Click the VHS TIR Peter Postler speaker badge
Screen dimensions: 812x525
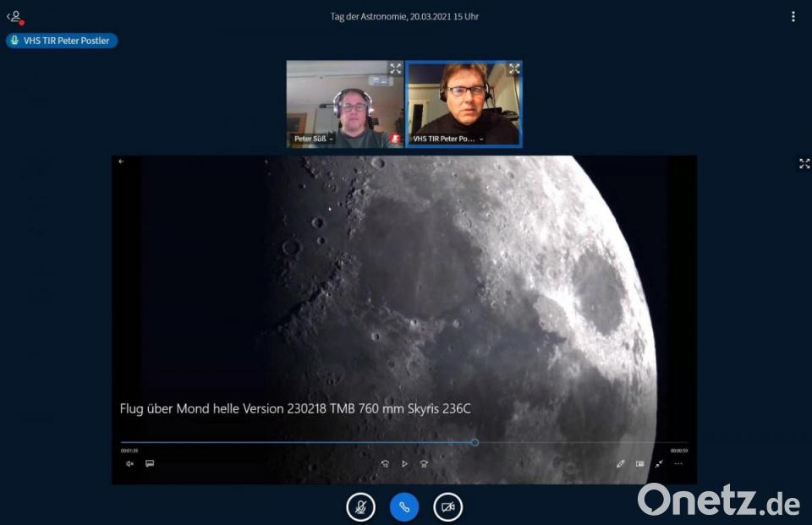tap(62, 41)
